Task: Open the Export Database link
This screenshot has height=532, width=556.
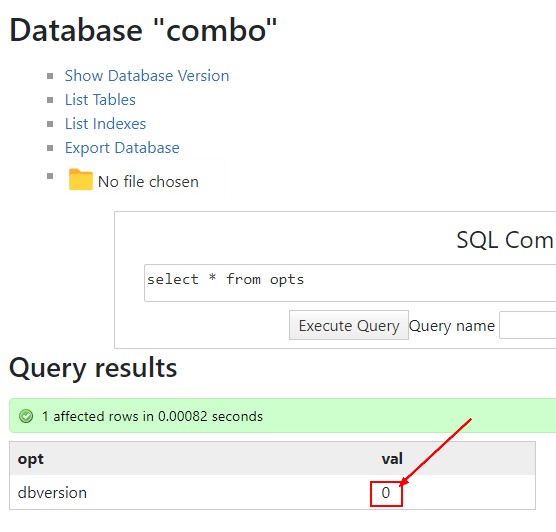Action: [x=122, y=148]
